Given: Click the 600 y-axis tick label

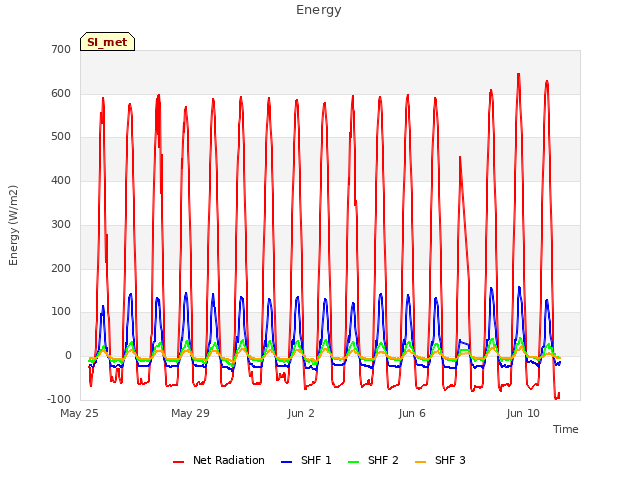Looking at the screenshot, I should (61, 93).
